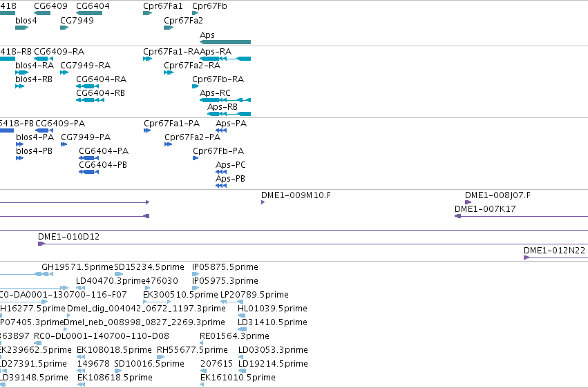Image resolution: width=588 pixels, height=388 pixels.
Task: Click the Dmel_neb_008998_0827_2269.3prime EST
Action: [x=66, y=329]
